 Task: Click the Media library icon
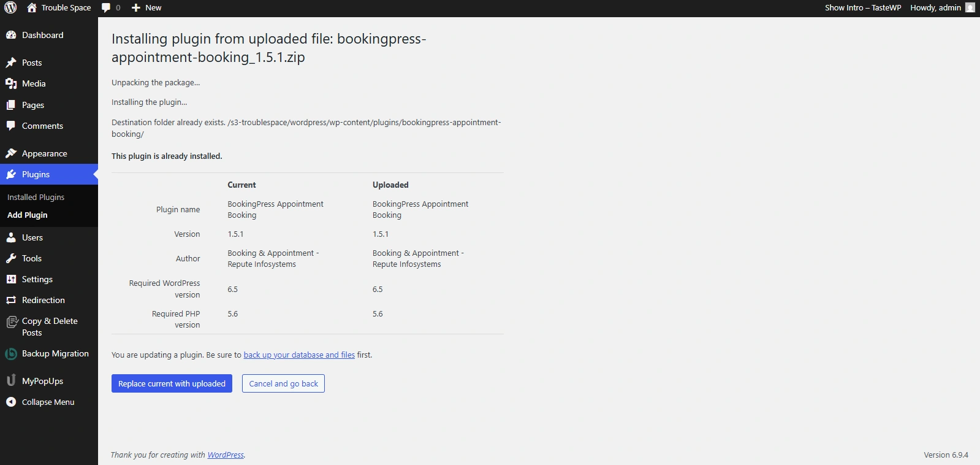point(11,83)
